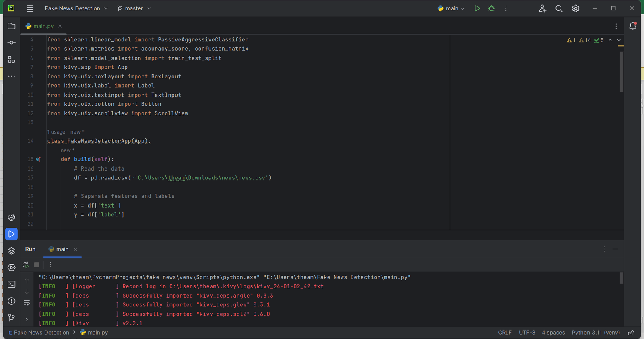This screenshot has width=644, height=339.
Task: Stop the running 'main' process
Action: (x=37, y=265)
